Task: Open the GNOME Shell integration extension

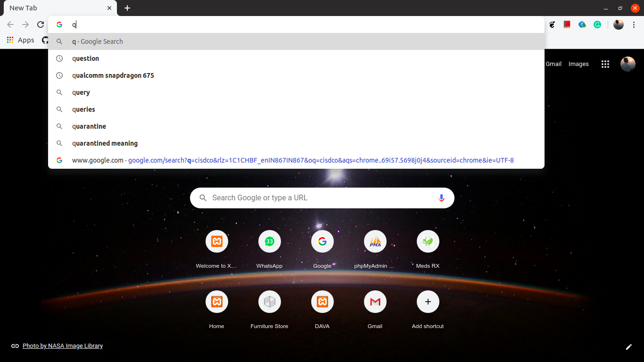Action: pos(552,25)
